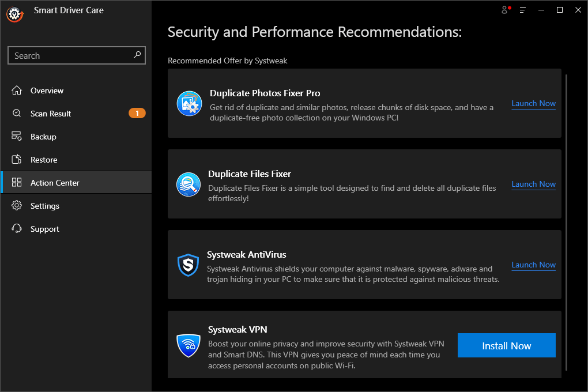Click the Smart Driver Care title text
The width and height of the screenshot is (588, 392).
pos(69,10)
